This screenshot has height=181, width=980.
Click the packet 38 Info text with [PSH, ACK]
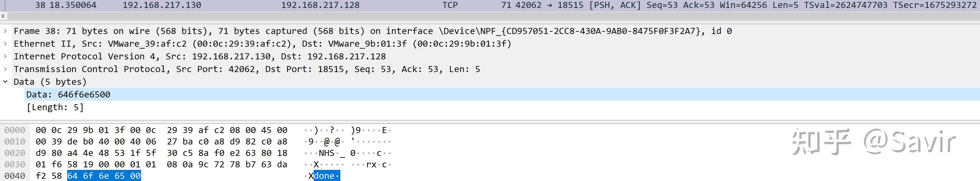pyautogui.click(x=614, y=5)
